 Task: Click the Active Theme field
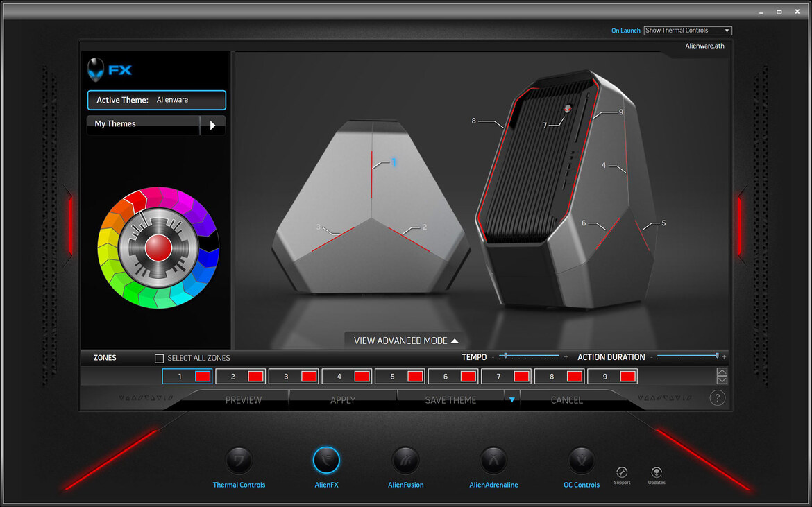click(x=156, y=100)
